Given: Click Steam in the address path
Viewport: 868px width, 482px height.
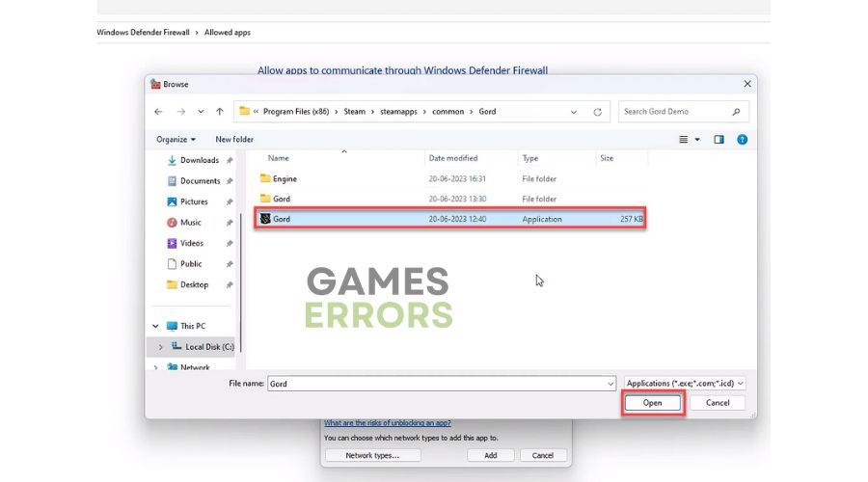Looking at the screenshot, I should click(354, 112).
